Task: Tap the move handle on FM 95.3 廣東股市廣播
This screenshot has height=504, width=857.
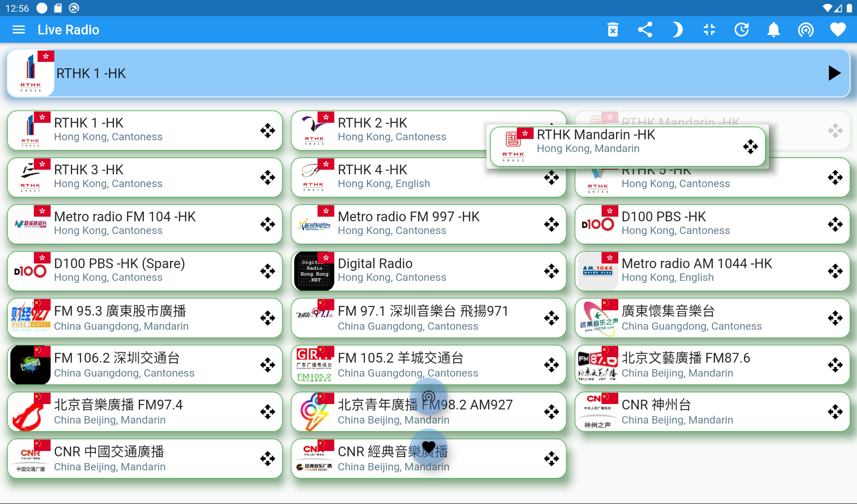Action: point(268,318)
